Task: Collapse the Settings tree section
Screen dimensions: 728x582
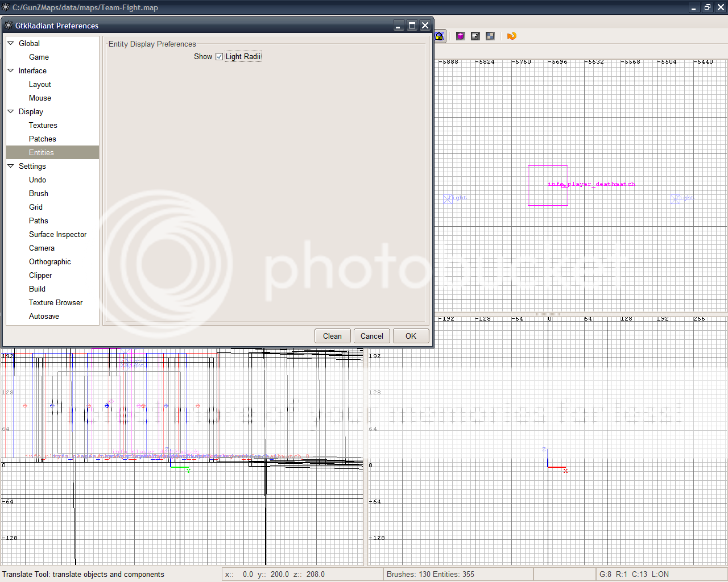Action: click(x=11, y=166)
